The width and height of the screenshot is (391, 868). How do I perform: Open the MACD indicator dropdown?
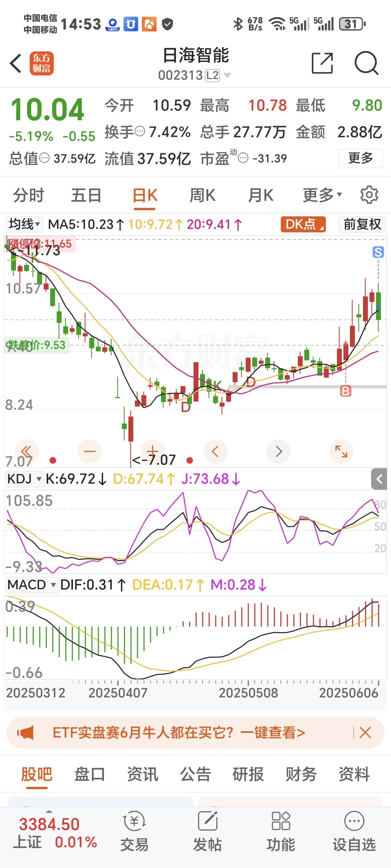(x=32, y=585)
